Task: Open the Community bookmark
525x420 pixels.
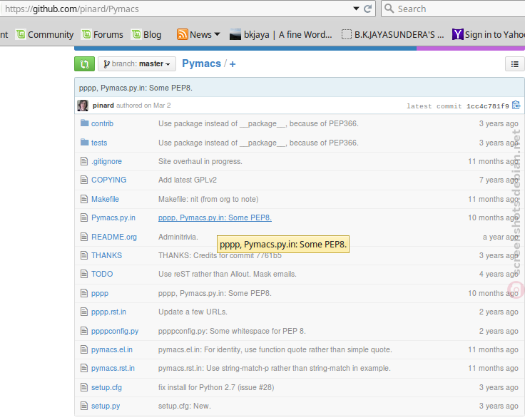Action: click(45, 34)
